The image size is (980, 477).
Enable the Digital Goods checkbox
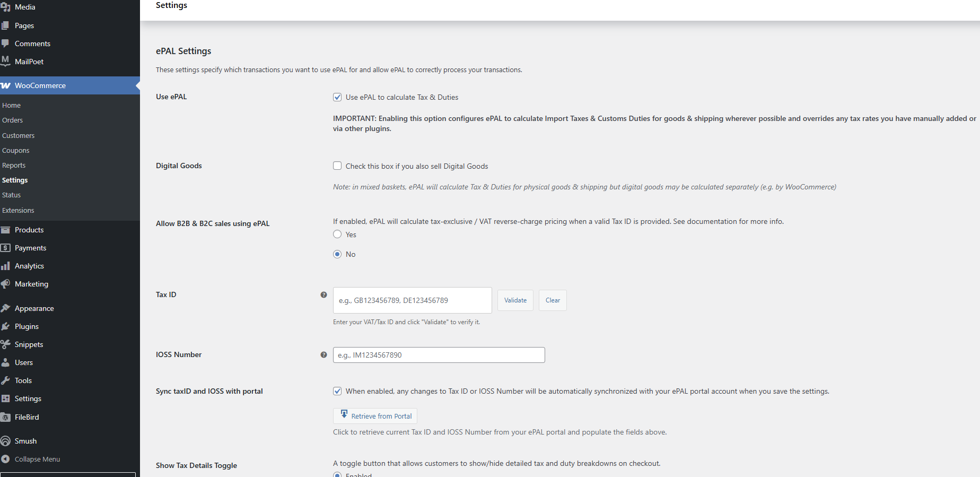337,166
